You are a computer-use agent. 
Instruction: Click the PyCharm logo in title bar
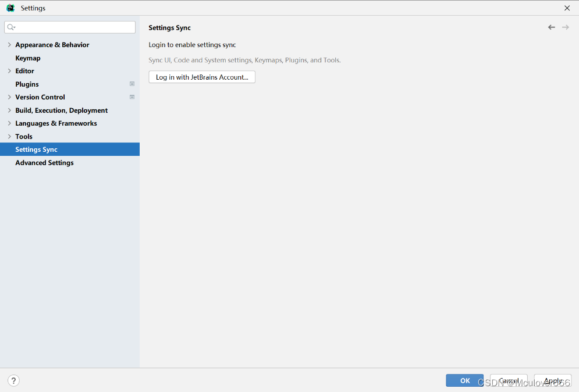point(10,8)
